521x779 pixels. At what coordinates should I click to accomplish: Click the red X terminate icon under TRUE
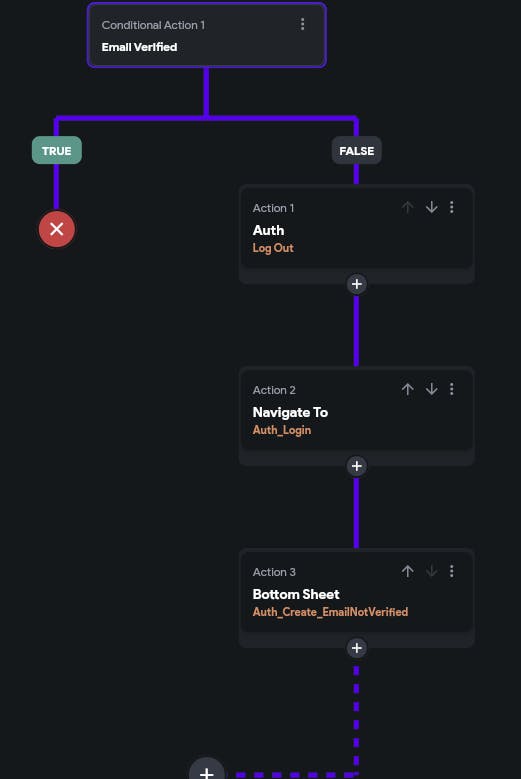[x=57, y=229]
